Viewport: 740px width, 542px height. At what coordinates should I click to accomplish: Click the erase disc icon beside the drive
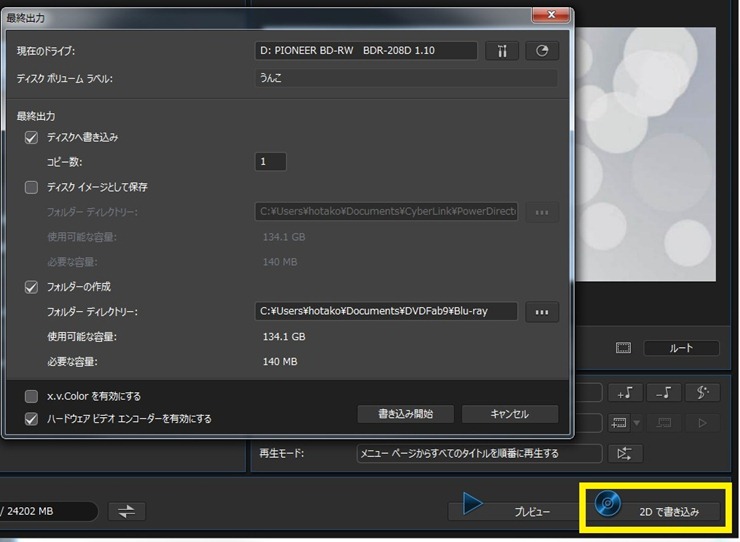click(541, 51)
